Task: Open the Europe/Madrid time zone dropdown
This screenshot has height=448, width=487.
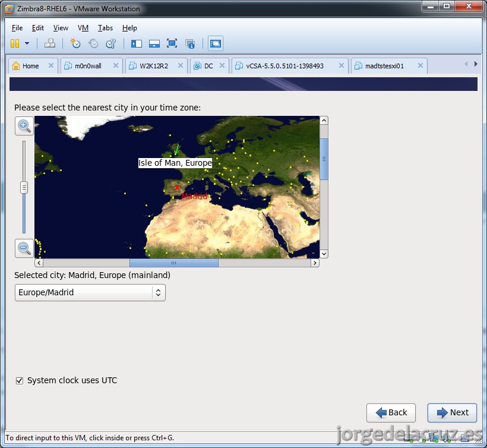Action: tap(90, 292)
